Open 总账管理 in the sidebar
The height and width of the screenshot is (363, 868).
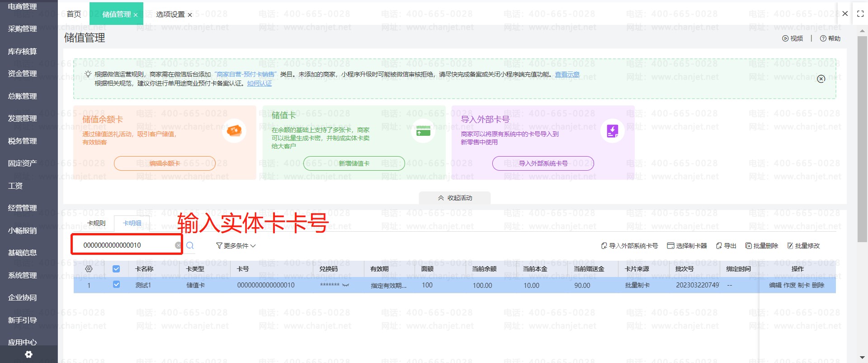point(23,96)
